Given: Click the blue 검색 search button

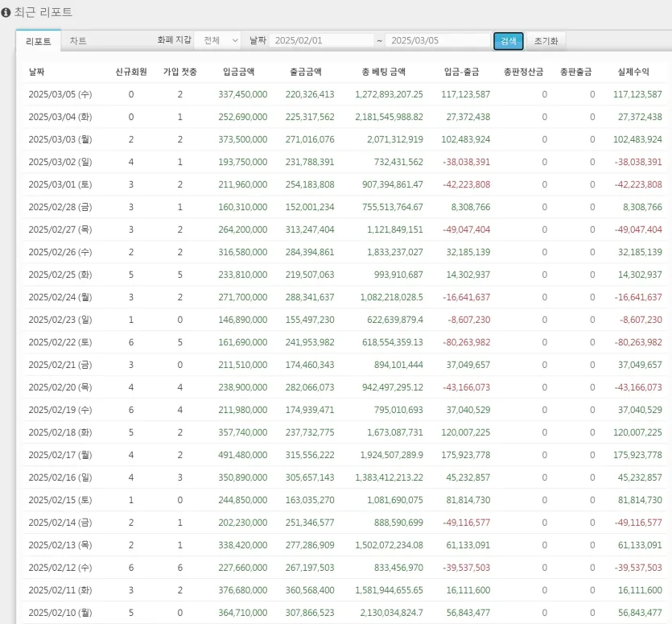Looking at the screenshot, I should click(509, 41).
